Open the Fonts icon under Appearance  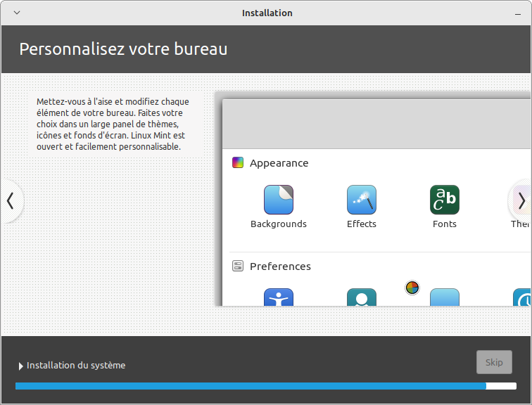(444, 200)
